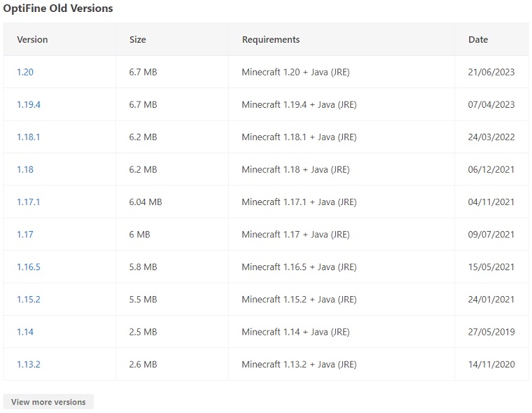Select the 1.18 version link

[x=25, y=169]
